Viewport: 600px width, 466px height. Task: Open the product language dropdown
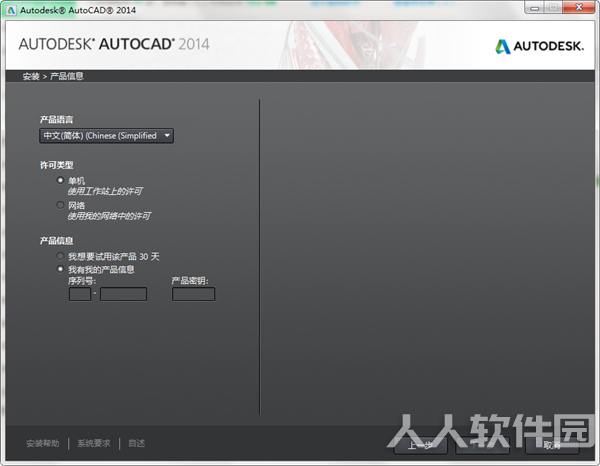[x=106, y=136]
